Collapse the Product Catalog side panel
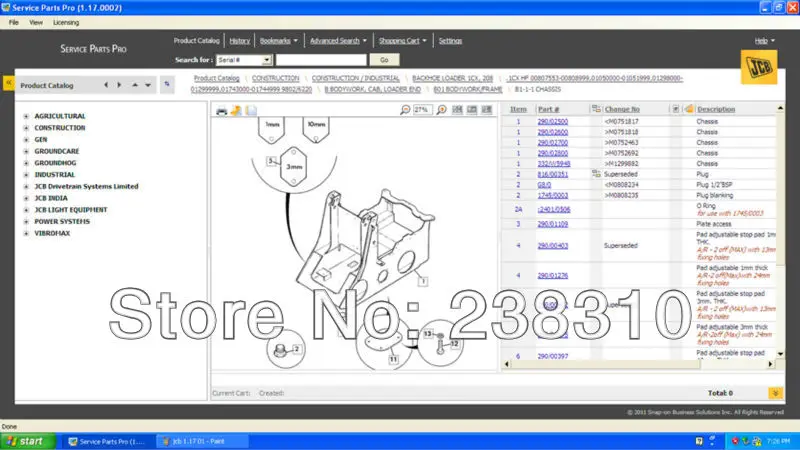Image resolution: width=800 pixels, height=450 pixels. pos(9,83)
